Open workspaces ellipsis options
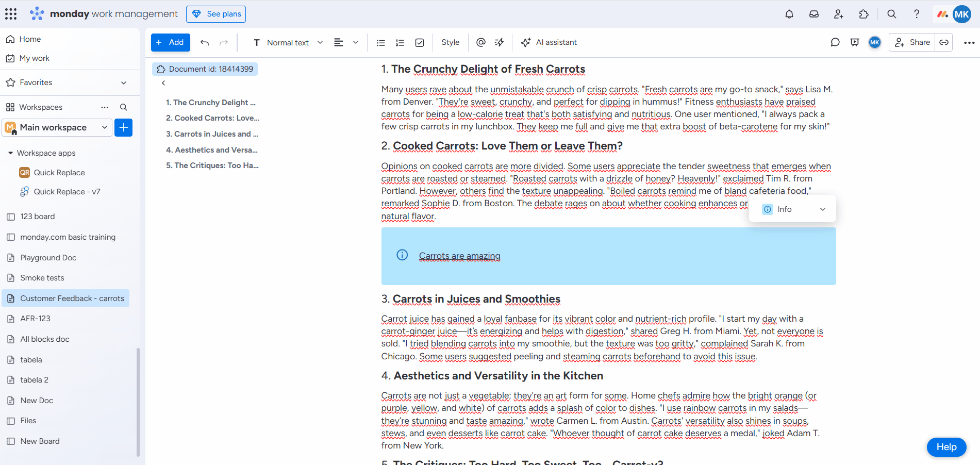Image resolution: width=980 pixels, height=465 pixels. coord(105,107)
